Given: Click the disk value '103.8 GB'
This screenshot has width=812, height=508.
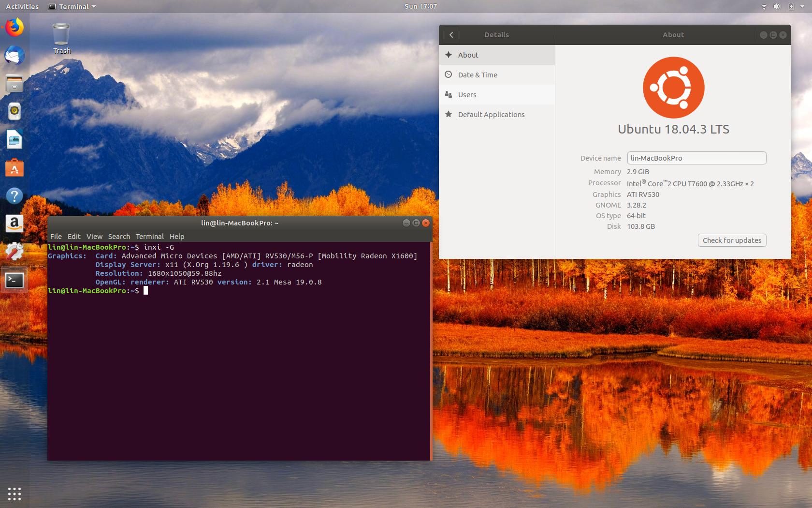Looking at the screenshot, I should [x=641, y=226].
